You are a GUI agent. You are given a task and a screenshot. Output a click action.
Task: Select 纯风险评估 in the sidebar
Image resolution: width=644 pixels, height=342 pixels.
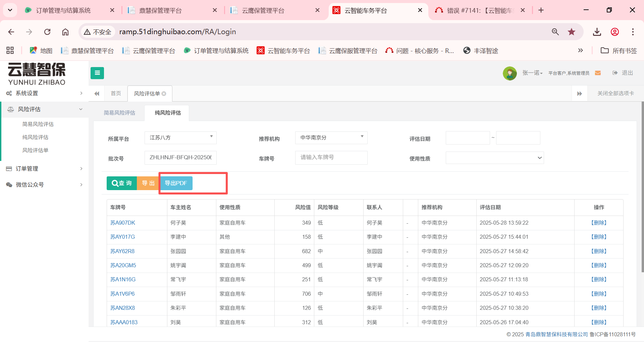(35, 137)
